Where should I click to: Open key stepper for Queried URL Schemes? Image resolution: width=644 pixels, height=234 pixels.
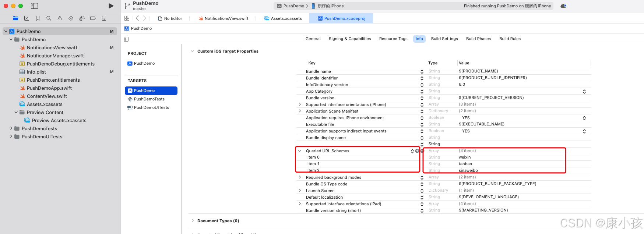[x=412, y=151]
